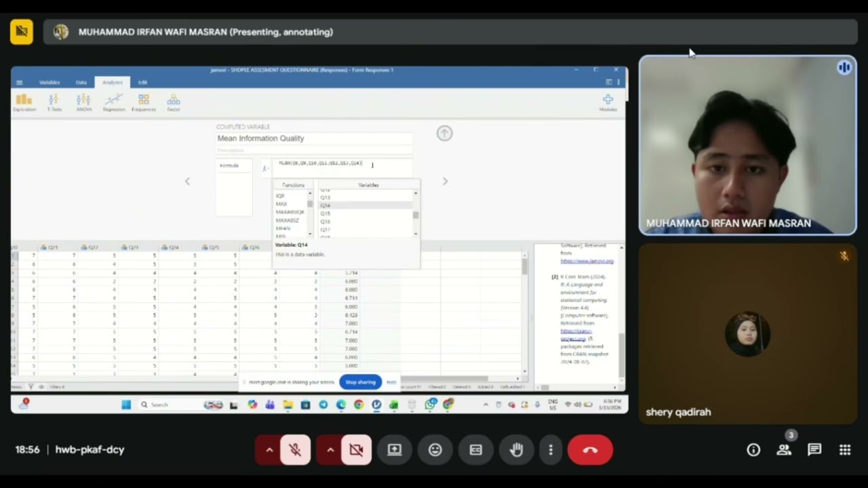Open the Exploration analysis menu
Viewport: 868px width, 488px height.
24,102
